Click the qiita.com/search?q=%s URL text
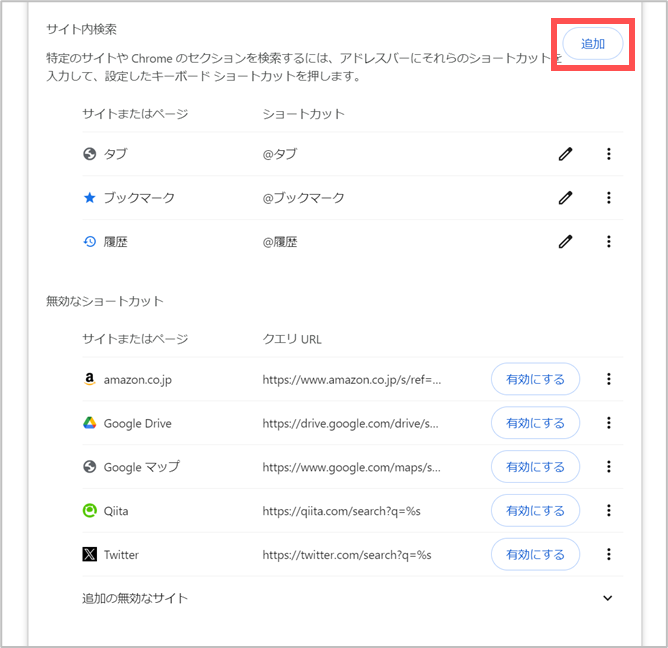This screenshot has height=648, width=668. [341, 511]
